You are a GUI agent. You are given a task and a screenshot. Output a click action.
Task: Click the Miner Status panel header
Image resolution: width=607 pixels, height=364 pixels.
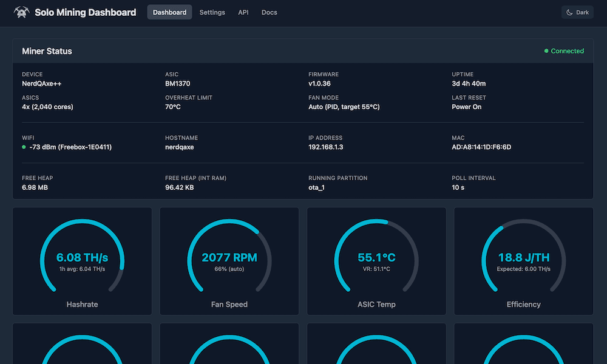click(47, 51)
